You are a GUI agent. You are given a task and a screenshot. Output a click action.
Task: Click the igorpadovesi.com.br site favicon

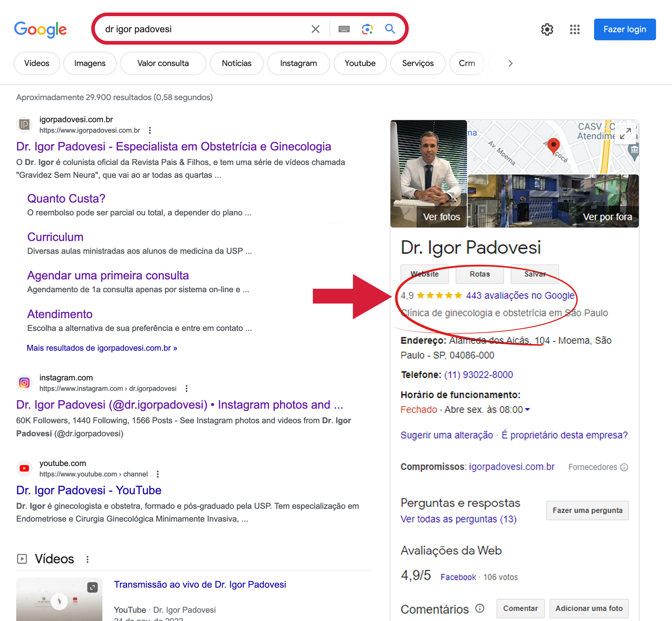[24, 125]
